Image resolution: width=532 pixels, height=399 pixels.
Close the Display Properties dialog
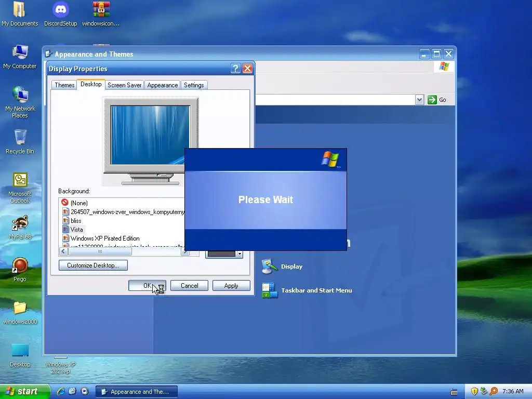tap(248, 69)
